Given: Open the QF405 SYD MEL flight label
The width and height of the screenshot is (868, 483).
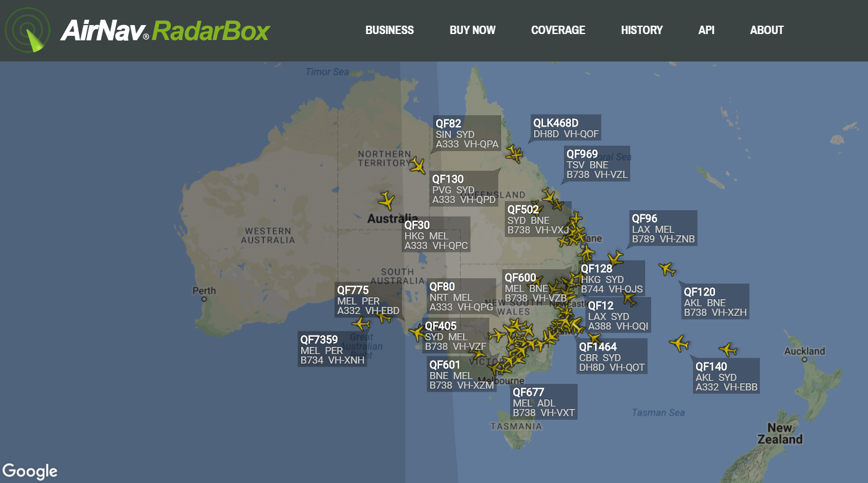Looking at the screenshot, I should 456,336.
